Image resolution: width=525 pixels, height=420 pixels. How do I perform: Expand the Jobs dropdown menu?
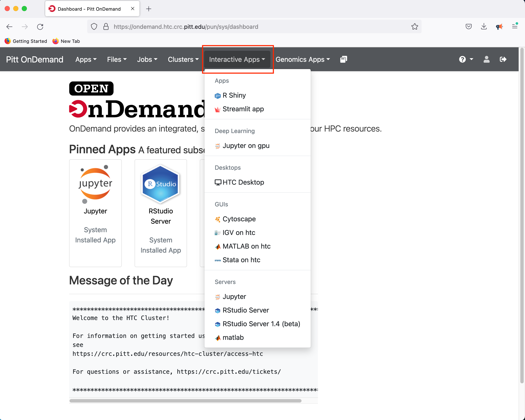147,59
